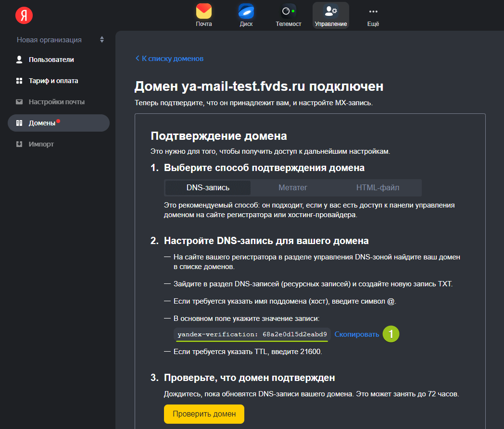This screenshot has width=504, height=429.
Task: Click the Тариф и оплата grid icon
Action: pyautogui.click(x=19, y=81)
